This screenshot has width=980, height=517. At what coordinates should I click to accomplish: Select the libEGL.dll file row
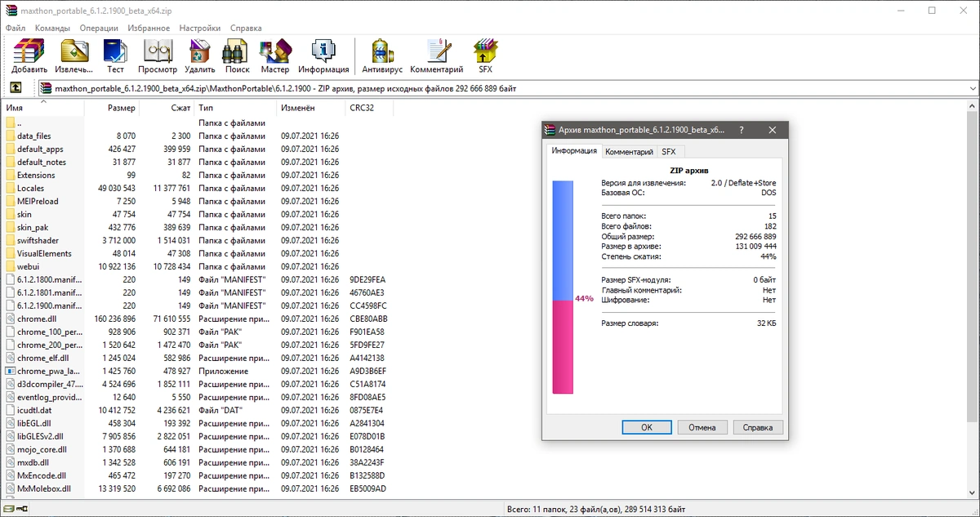196,423
